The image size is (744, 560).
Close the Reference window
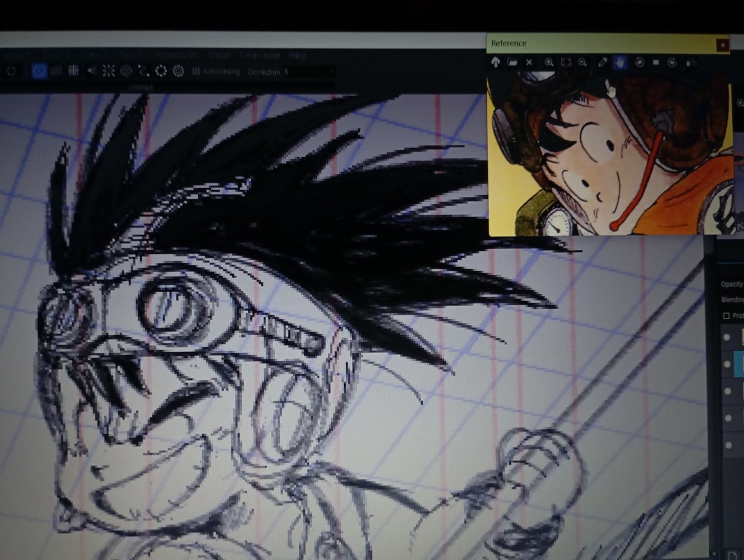[x=722, y=45]
